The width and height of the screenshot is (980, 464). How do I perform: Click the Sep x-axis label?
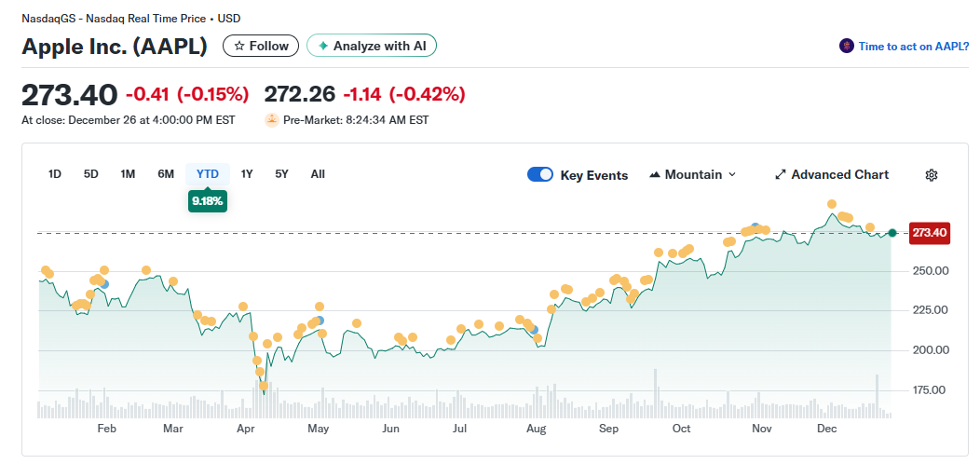tap(608, 429)
